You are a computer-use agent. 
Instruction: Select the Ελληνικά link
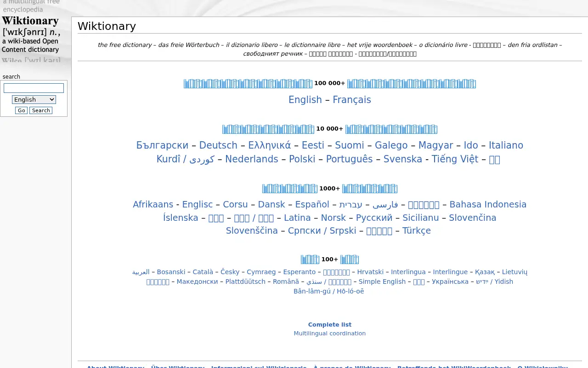(270, 145)
